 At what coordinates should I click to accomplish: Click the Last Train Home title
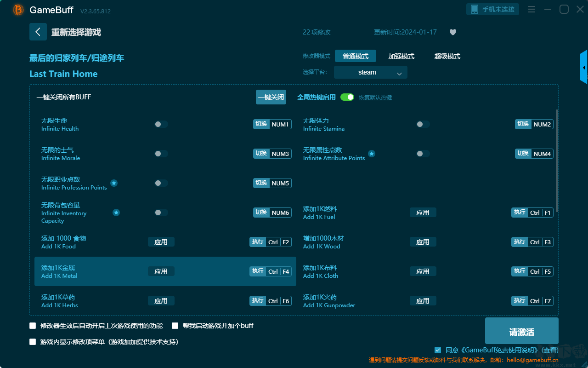pyautogui.click(x=63, y=74)
